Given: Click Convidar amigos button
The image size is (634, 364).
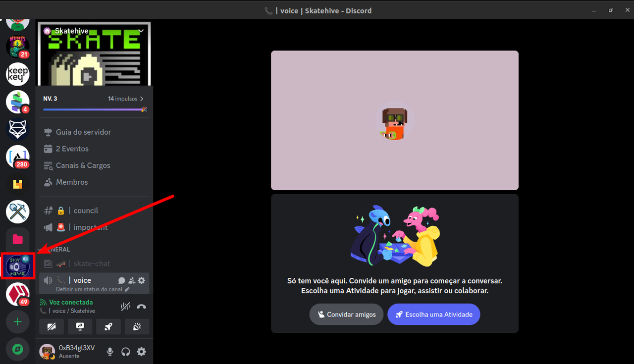Looking at the screenshot, I should click(x=346, y=314).
